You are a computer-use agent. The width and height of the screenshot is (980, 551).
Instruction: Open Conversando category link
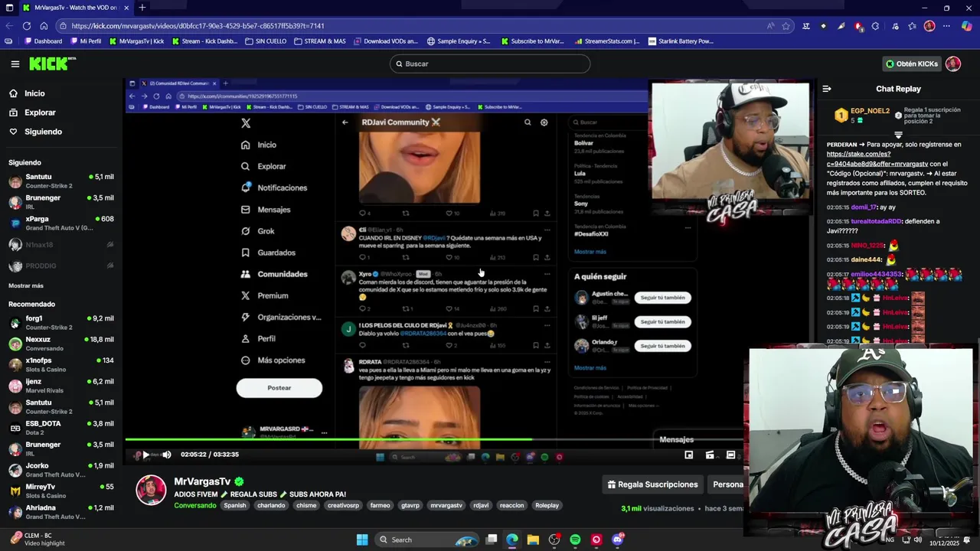point(195,505)
